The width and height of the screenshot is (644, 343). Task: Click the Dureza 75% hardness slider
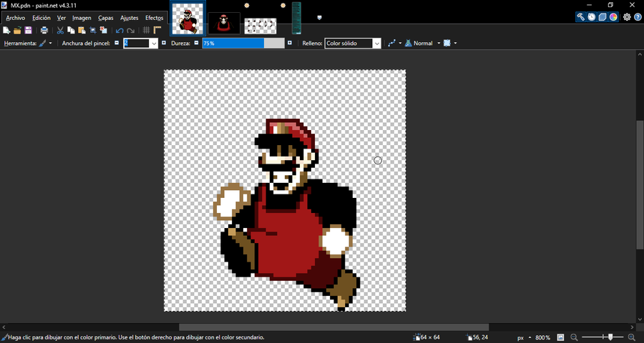tap(243, 43)
